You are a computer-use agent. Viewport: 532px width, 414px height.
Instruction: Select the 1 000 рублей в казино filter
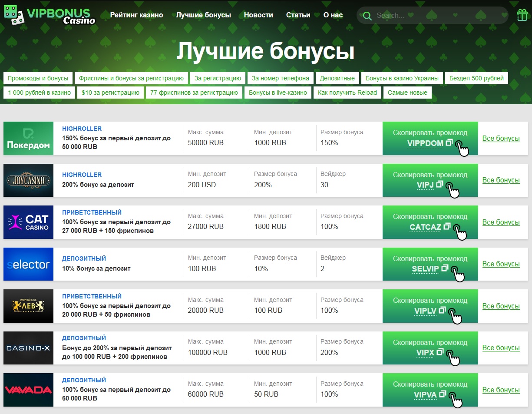click(x=39, y=93)
